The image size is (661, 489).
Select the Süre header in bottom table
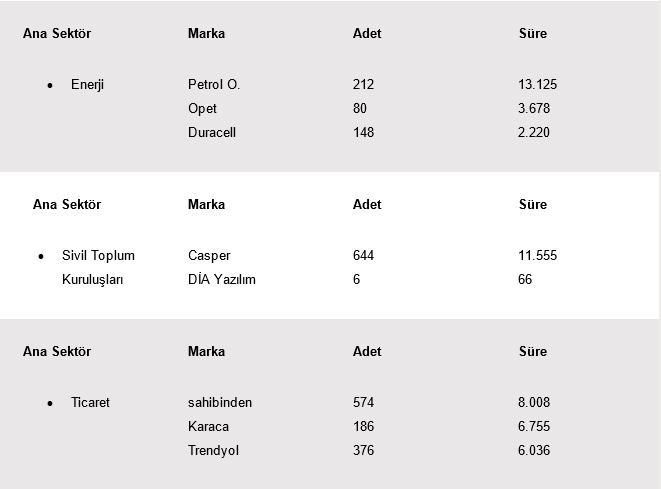(x=532, y=352)
